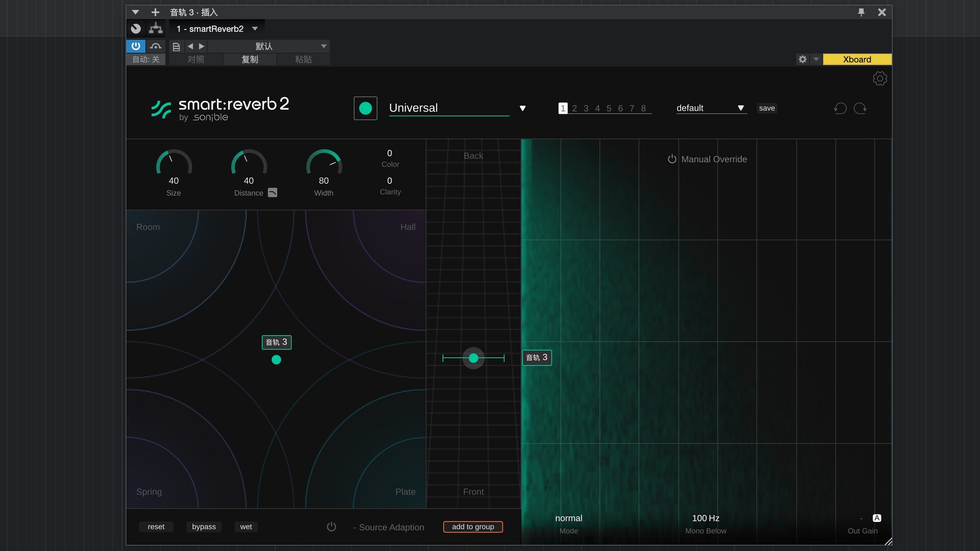This screenshot has width=980, height=551.
Task: Open the plugin window menu triangle
Action: 135,12
